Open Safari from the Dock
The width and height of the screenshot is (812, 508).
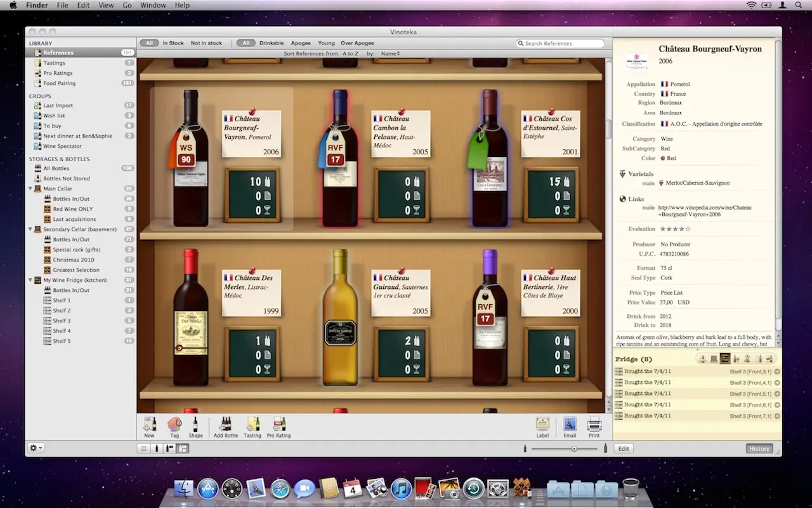point(280,488)
